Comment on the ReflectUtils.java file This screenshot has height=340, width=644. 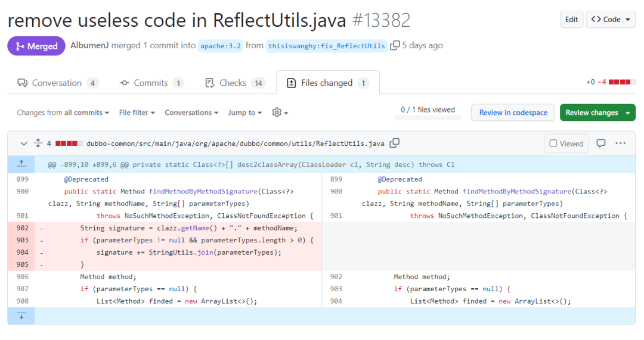[x=601, y=143]
